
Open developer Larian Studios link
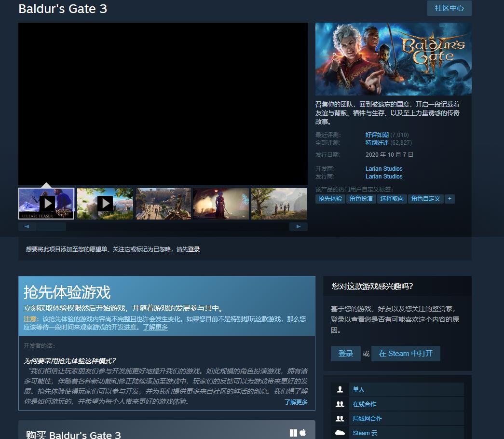tap(384, 168)
